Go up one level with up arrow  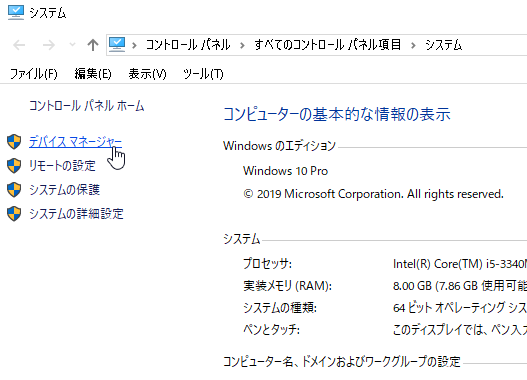coord(93,45)
